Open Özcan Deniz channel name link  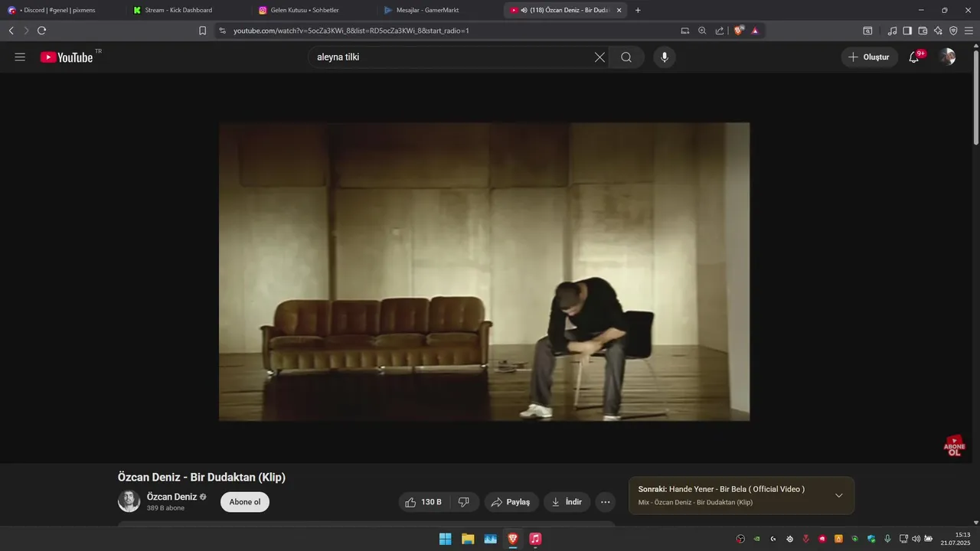click(x=172, y=497)
